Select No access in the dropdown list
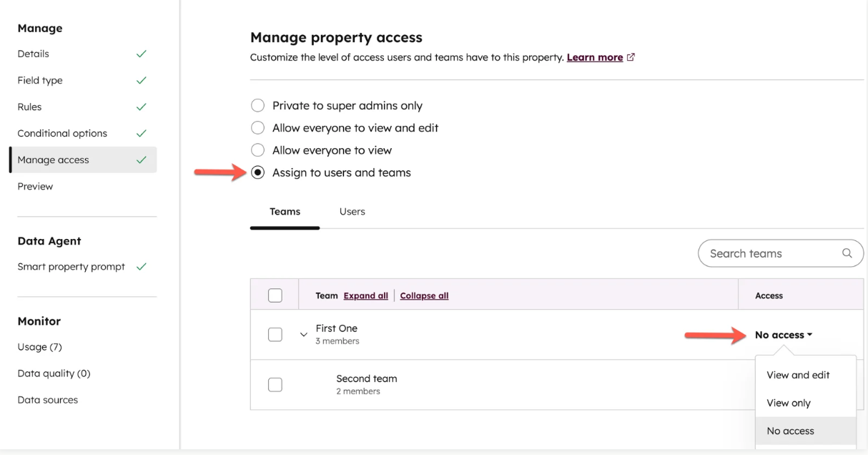Viewport: 868px width, 455px height. click(x=790, y=431)
